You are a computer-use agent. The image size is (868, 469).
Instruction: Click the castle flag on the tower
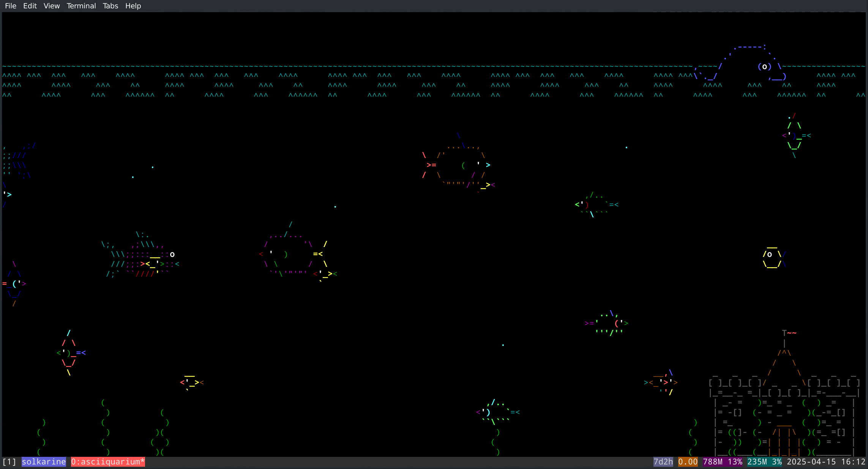point(791,333)
